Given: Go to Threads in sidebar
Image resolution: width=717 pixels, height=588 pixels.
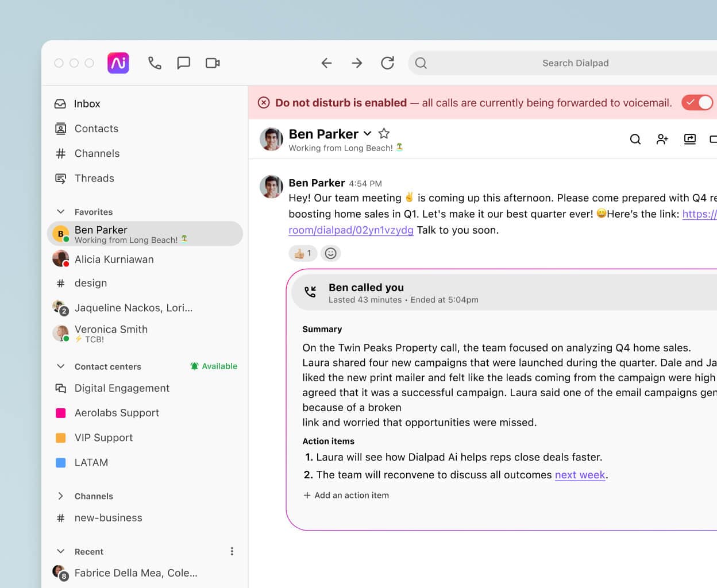Looking at the screenshot, I should pos(94,179).
